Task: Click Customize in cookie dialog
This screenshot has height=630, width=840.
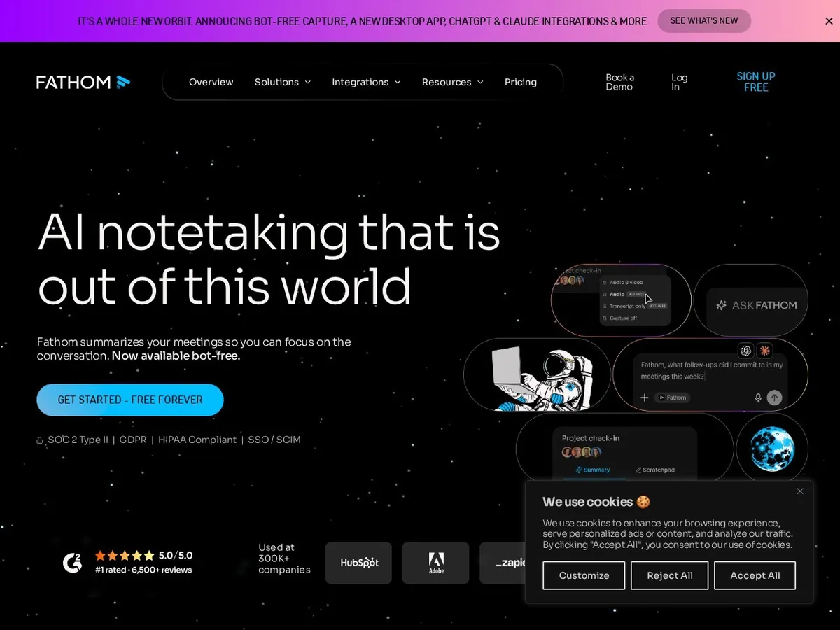Action: 584,575
